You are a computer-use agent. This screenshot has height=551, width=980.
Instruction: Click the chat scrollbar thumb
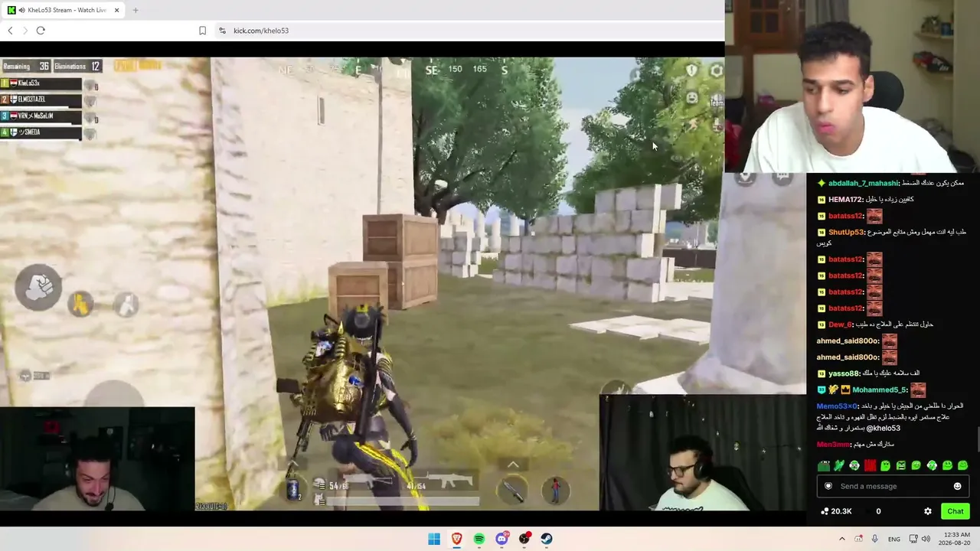tap(978, 439)
